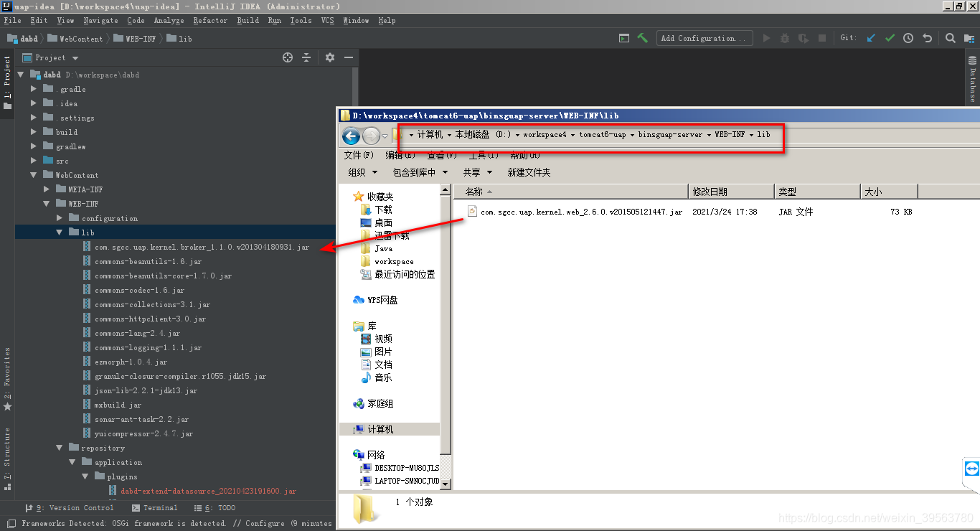Click the Debug bug icon in IntelliJ toolbar
The height and width of the screenshot is (531, 980).
[785, 38]
